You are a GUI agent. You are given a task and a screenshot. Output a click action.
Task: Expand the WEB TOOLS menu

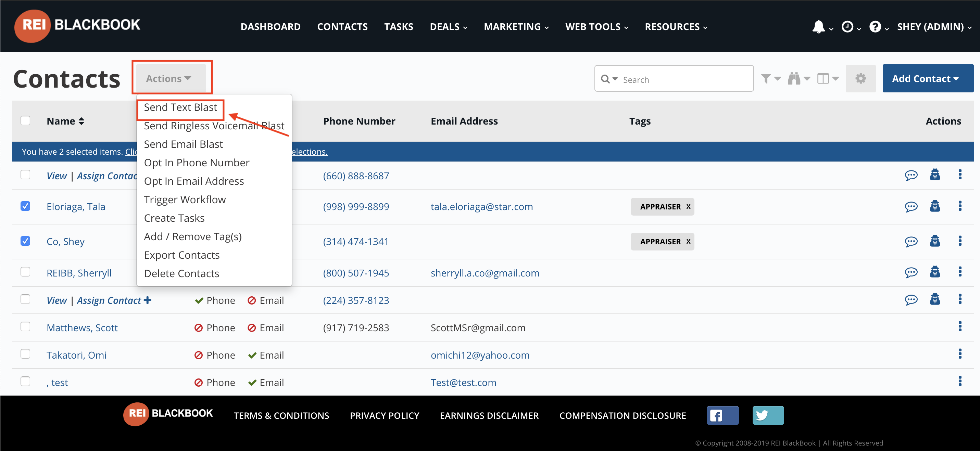(x=596, y=27)
